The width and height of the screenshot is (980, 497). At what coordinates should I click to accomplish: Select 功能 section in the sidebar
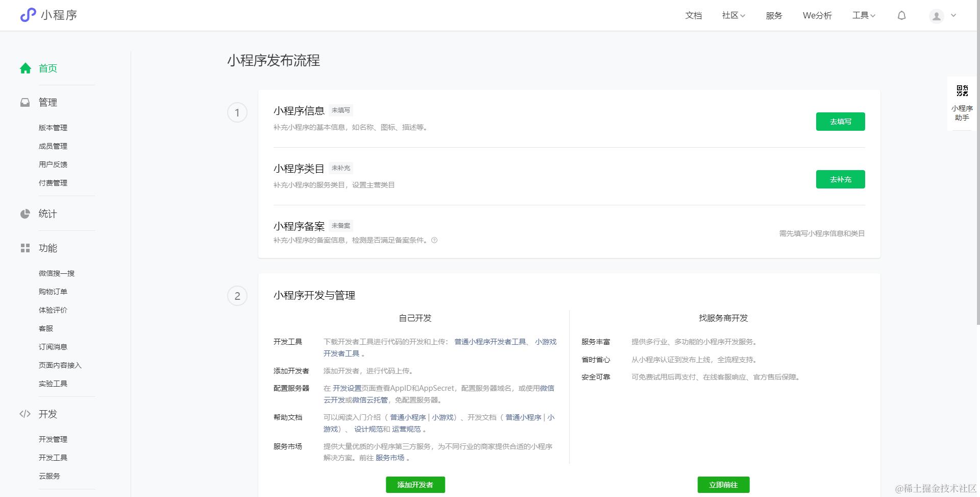coord(48,248)
